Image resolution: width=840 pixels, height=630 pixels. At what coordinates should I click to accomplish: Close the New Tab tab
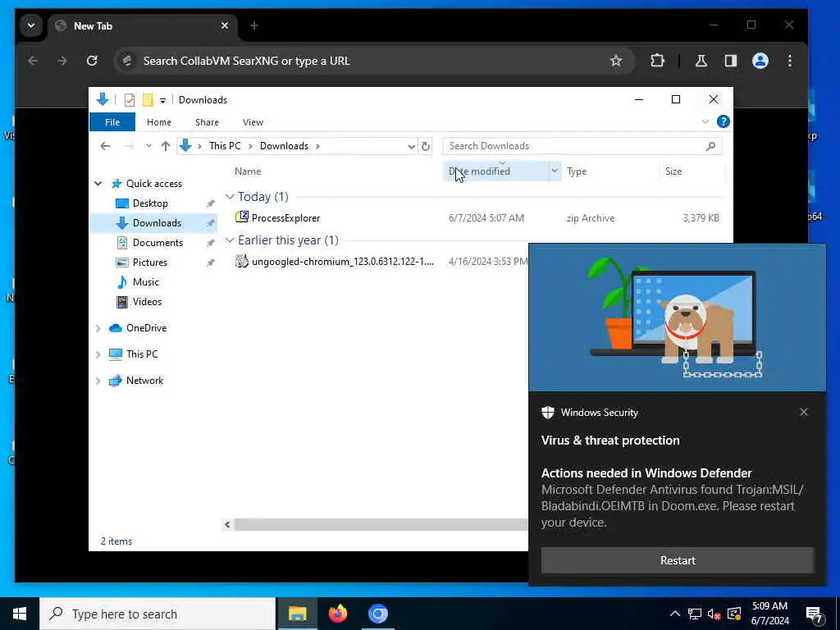click(225, 25)
